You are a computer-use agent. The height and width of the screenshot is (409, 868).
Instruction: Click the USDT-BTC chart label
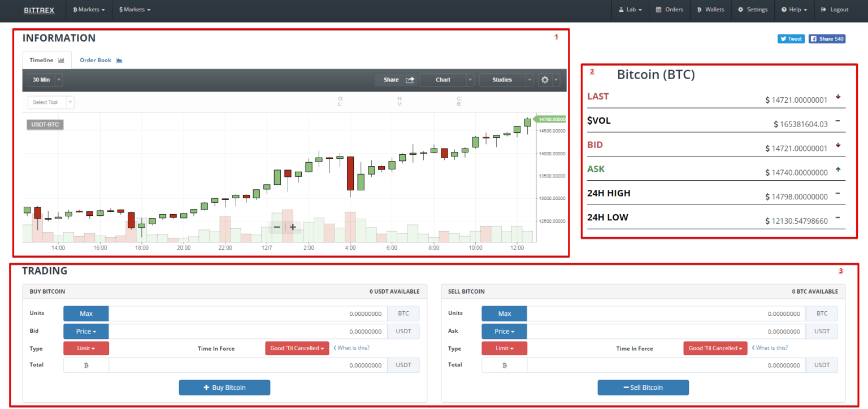(x=45, y=125)
